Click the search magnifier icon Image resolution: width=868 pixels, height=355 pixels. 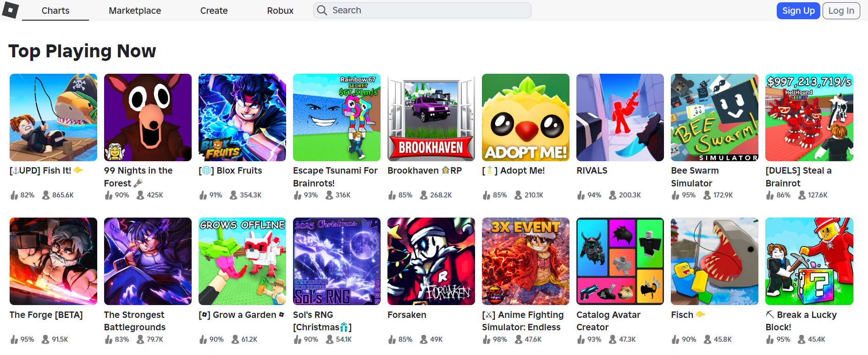click(322, 10)
